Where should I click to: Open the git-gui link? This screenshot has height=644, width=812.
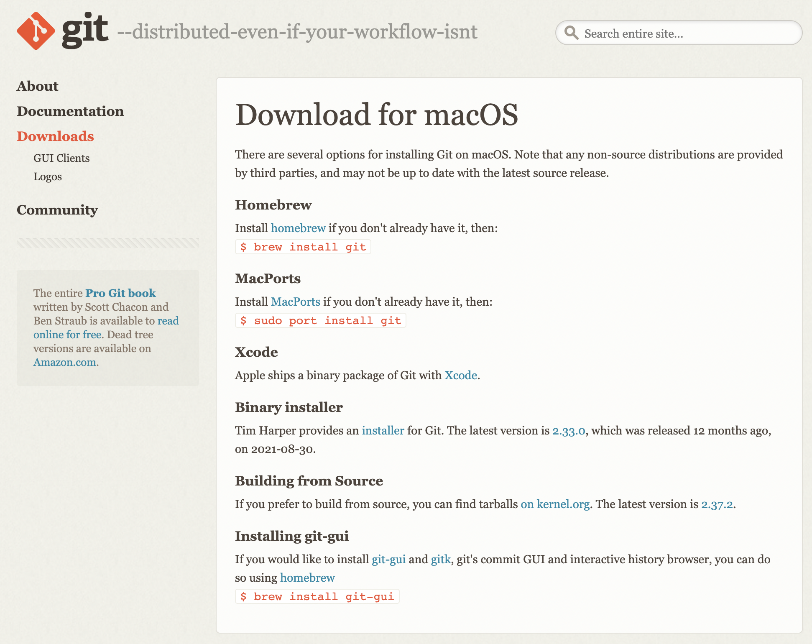(x=389, y=559)
